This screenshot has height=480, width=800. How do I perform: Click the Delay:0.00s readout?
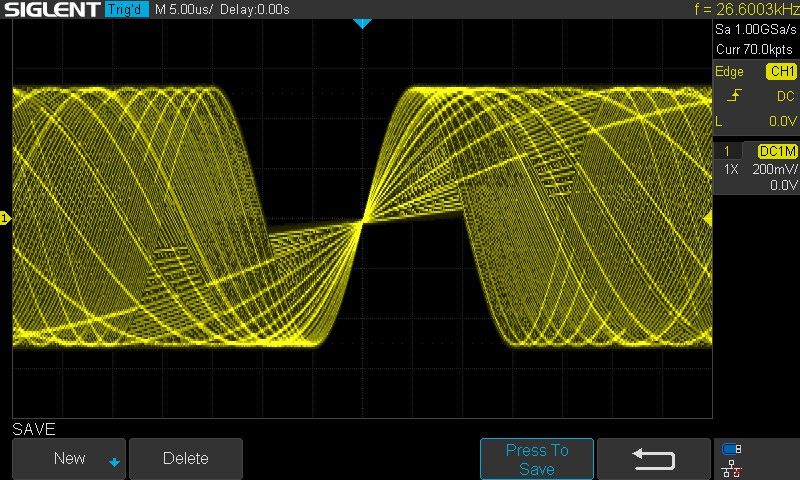point(255,9)
